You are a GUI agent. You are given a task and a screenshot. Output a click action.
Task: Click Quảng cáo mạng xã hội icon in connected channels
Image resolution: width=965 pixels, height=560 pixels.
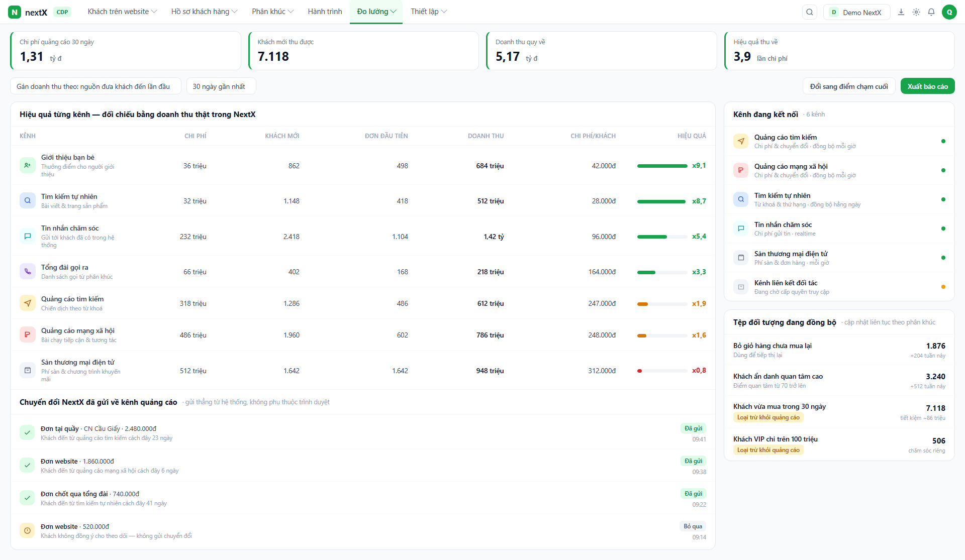click(741, 170)
